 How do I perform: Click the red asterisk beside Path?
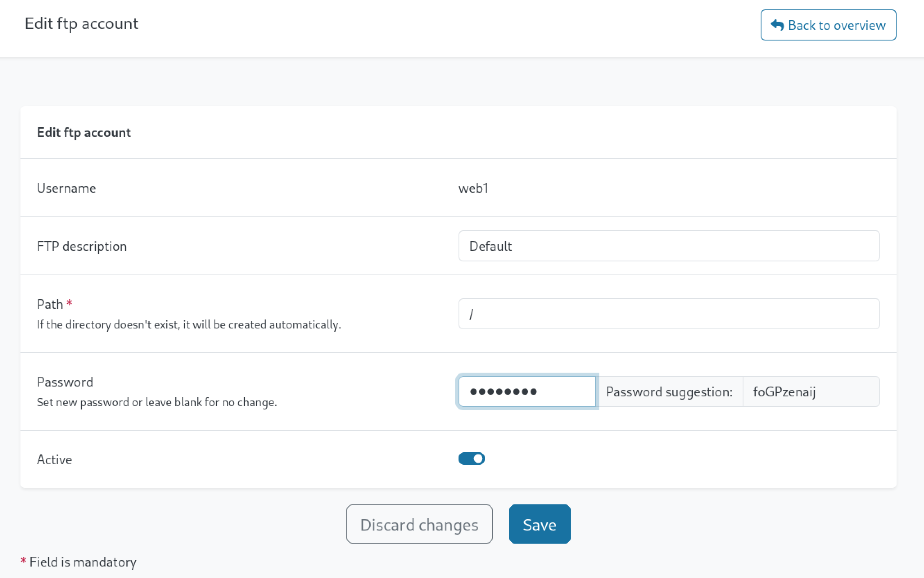(69, 303)
